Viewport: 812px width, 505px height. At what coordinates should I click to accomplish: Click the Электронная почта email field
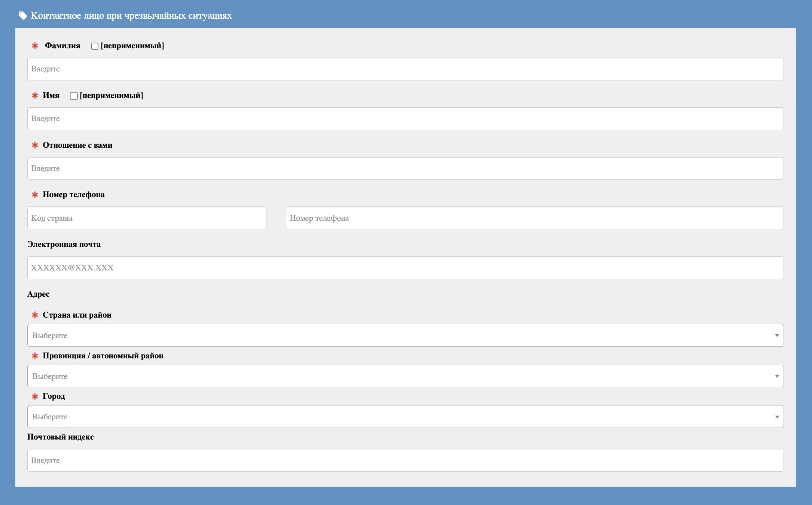pos(405,267)
